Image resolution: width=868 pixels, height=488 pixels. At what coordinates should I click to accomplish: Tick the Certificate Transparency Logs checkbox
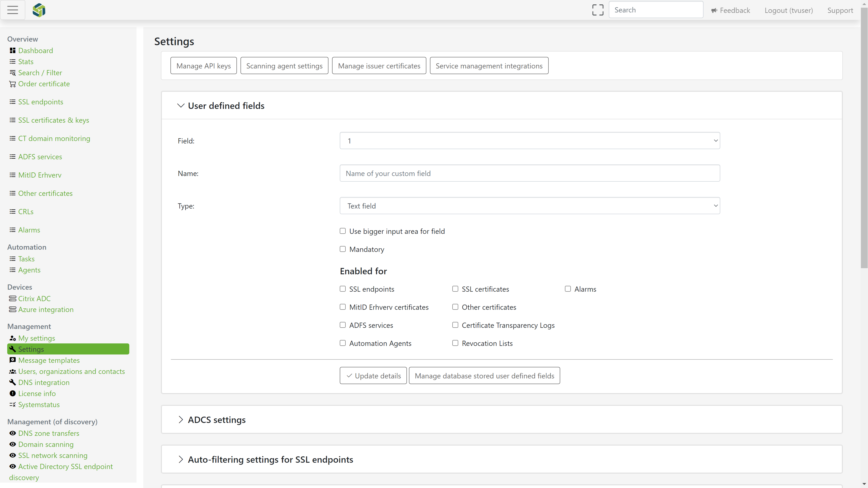click(x=455, y=325)
